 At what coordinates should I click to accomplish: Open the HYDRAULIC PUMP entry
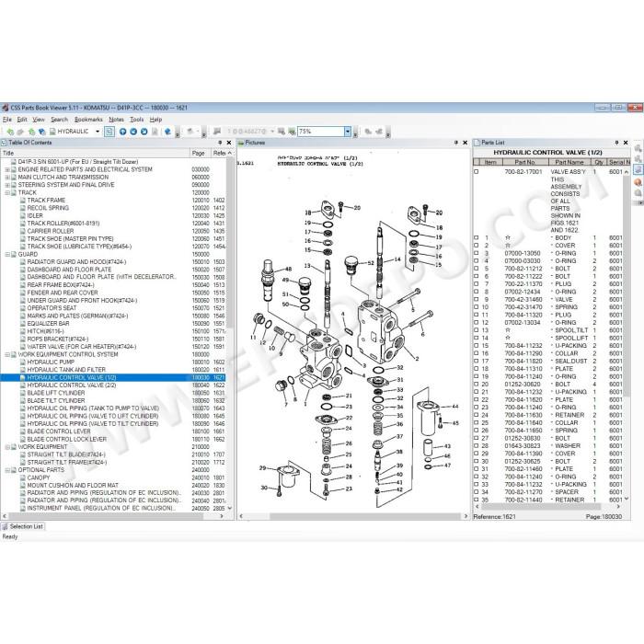click(51, 362)
